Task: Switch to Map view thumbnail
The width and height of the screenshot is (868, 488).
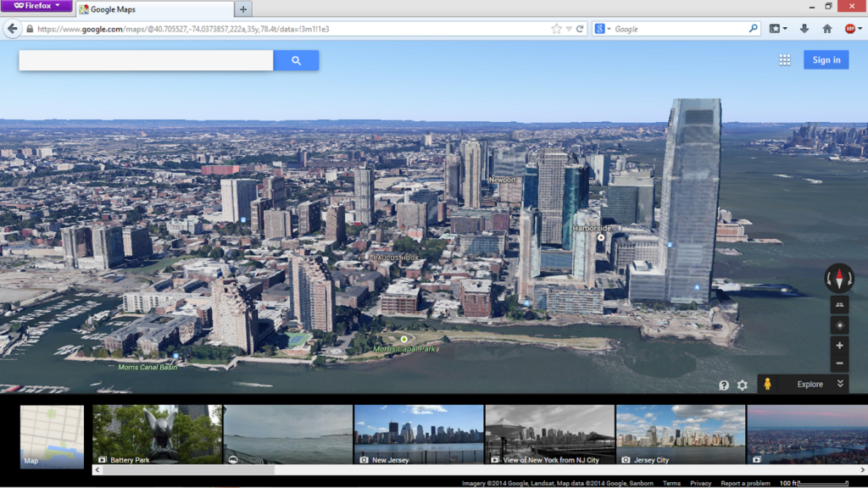Action: pos(52,436)
